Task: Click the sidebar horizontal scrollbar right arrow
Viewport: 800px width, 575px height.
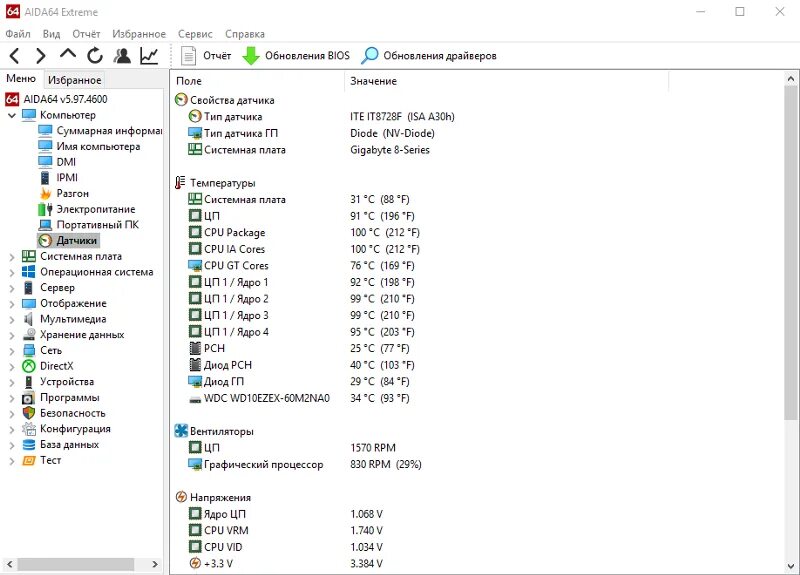Action: 155,564
